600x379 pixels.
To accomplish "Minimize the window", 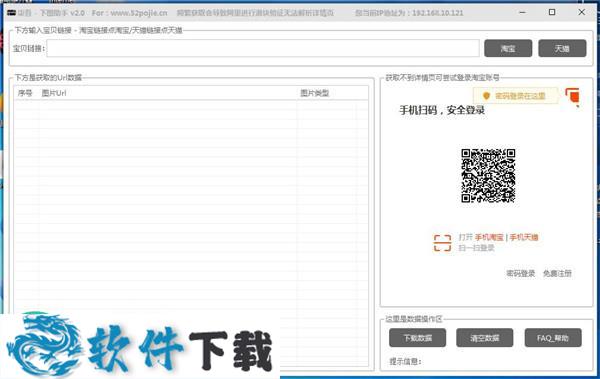I will 522,12.
